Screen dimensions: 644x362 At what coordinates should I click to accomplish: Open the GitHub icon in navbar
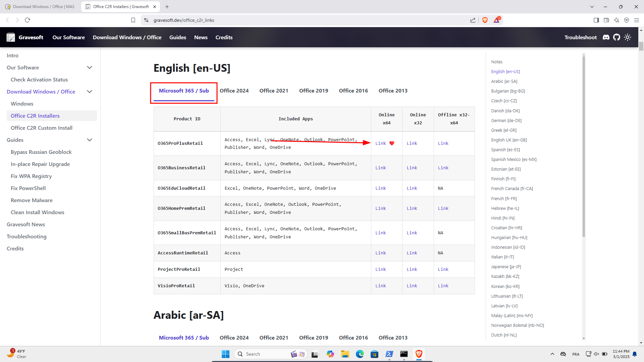[x=616, y=37]
